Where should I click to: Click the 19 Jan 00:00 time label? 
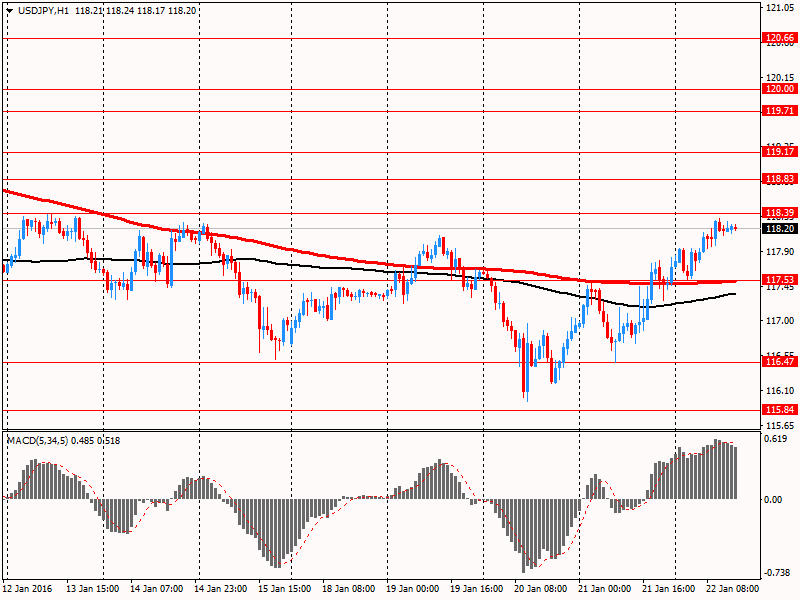point(414,589)
